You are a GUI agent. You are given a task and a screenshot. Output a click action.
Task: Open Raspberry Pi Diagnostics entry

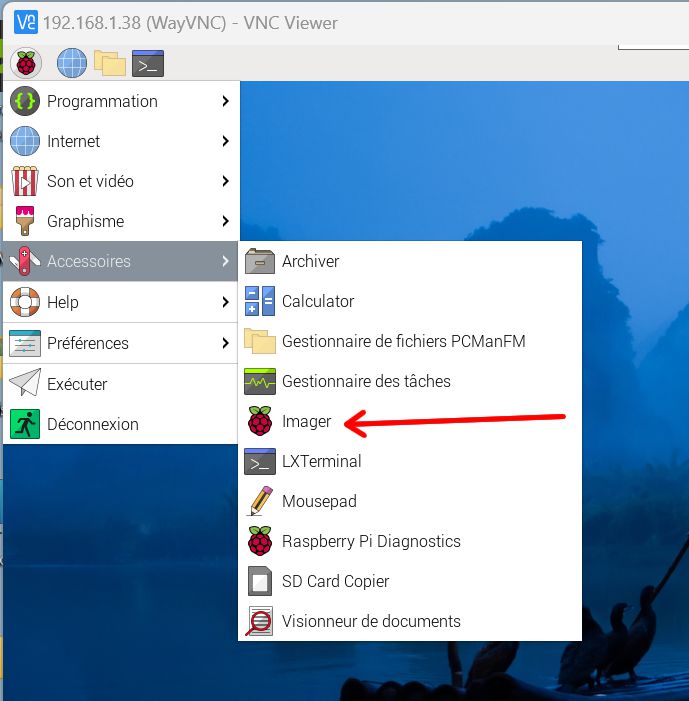tap(410, 541)
